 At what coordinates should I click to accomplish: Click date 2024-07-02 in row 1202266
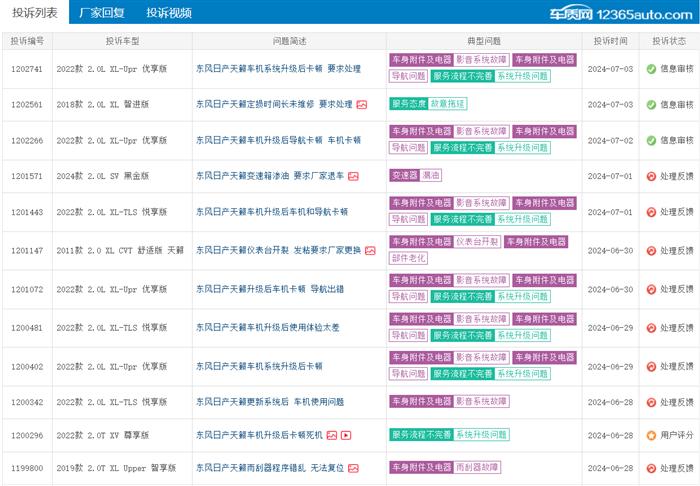[x=610, y=141]
